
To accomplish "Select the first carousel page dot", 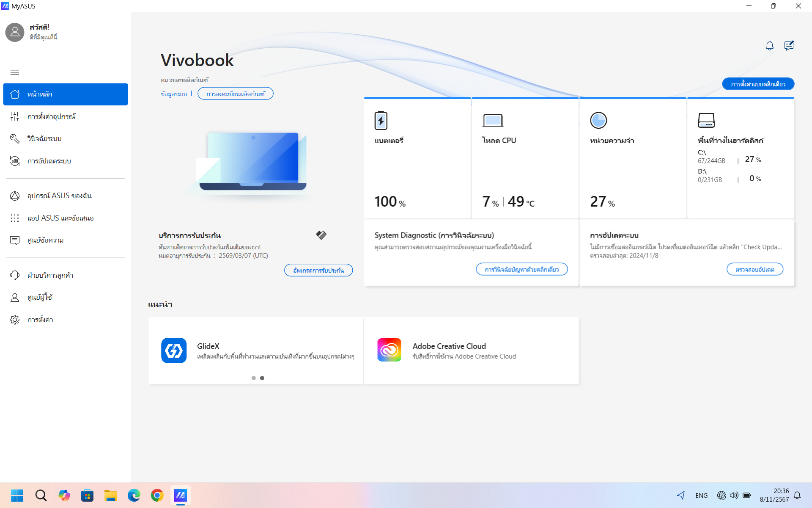I will pos(254,378).
